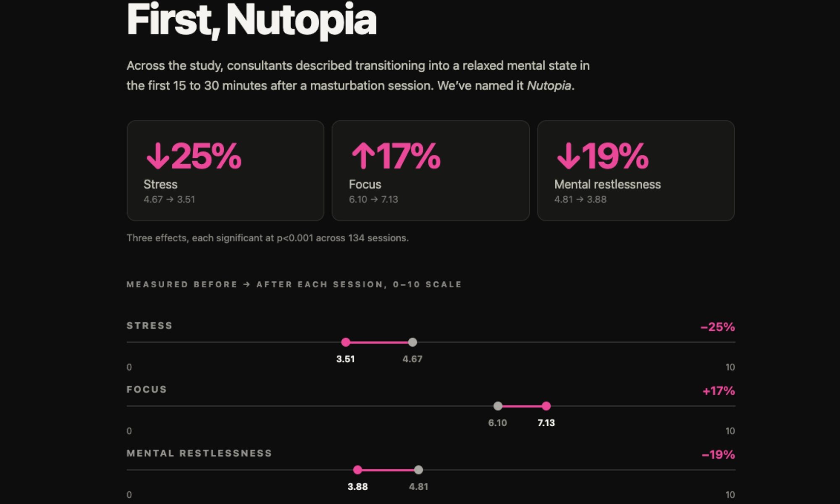The height and width of the screenshot is (504, 840).
Task: Click the gray 4.67 stress dot
Action: (x=412, y=342)
